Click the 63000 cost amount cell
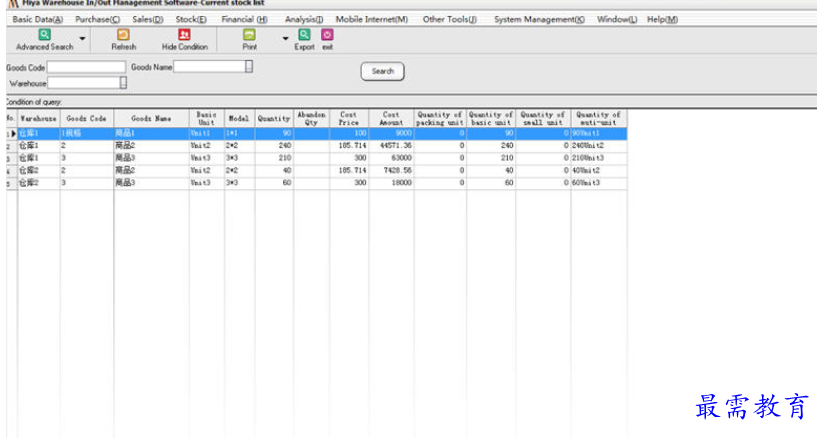The height and width of the screenshot is (438, 817). (391, 158)
